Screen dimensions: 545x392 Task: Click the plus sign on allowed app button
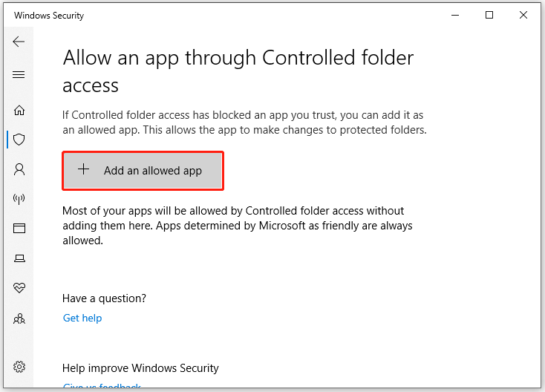83,169
